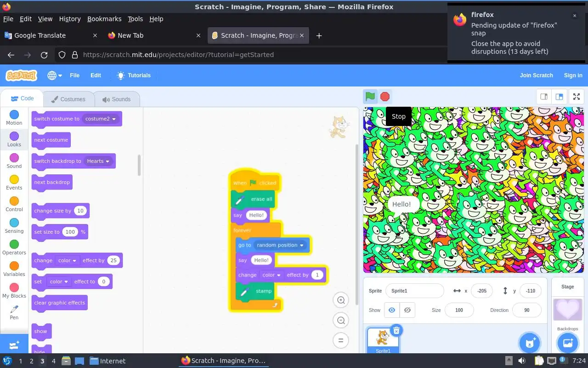Click the show block
The image size is (588, 368).
click(41, 331)
